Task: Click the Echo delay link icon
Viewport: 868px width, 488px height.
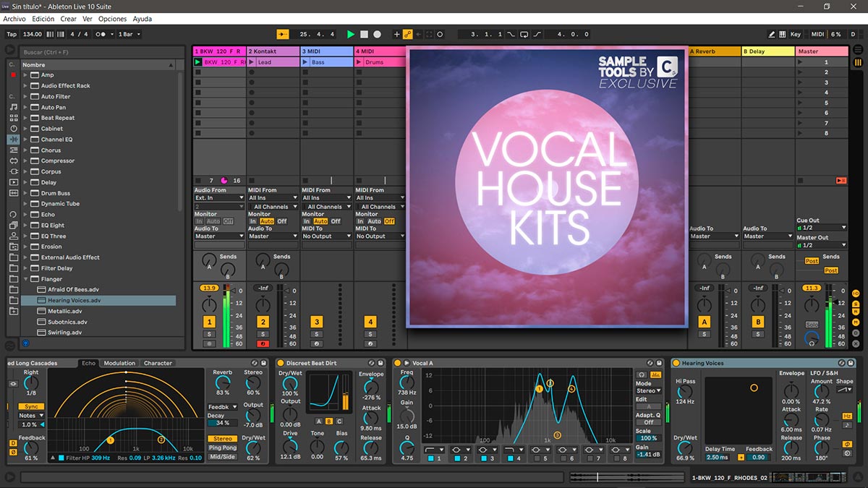Action: [13, 383]
